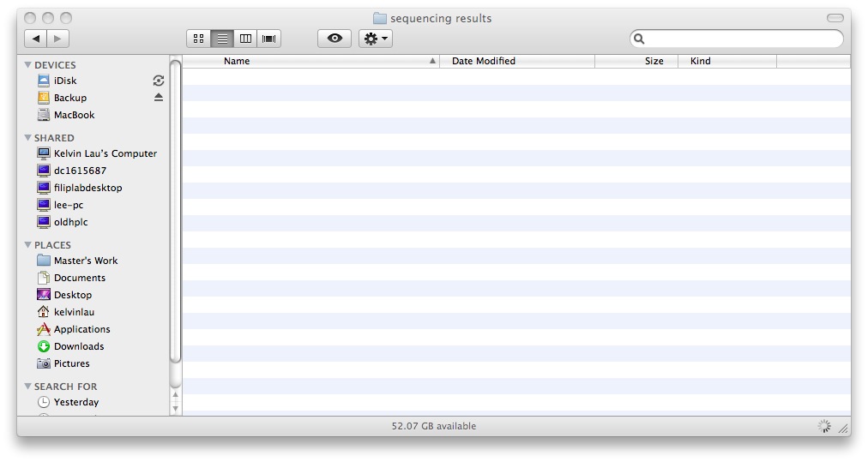Click the sequencing results title folder icon

(x=380, y=18)
